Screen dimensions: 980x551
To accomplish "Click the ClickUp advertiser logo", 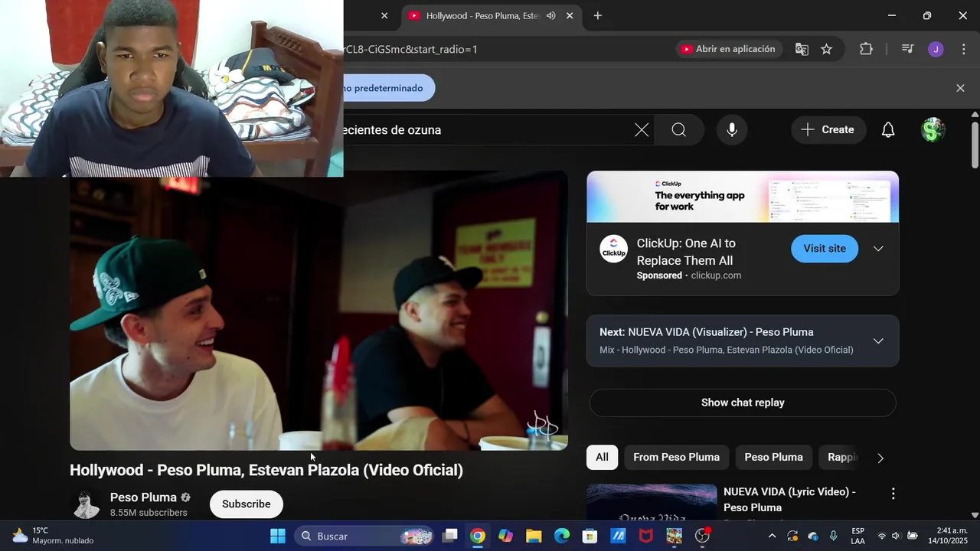I will coord(613,249).
